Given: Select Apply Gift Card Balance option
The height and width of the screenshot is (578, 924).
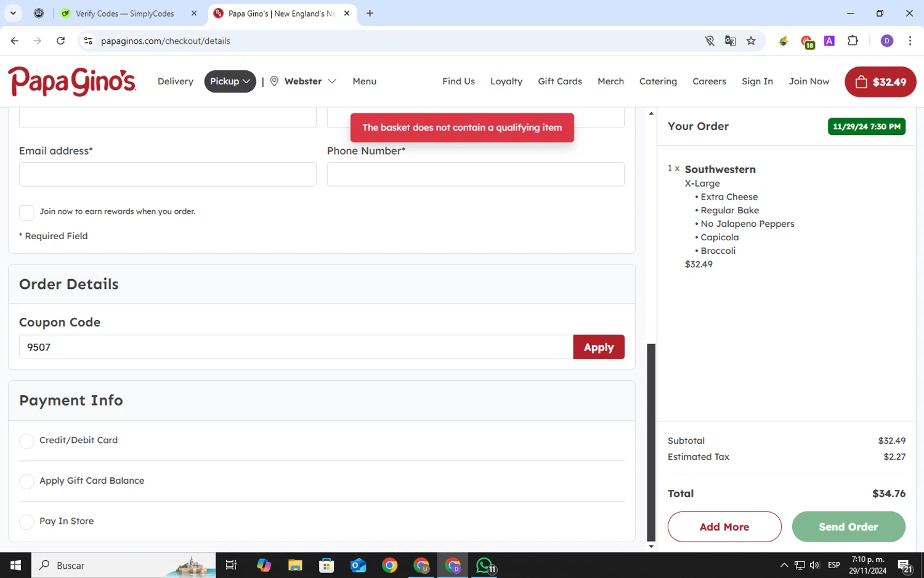Looking at the screenshot, I should tap(26, 481).
